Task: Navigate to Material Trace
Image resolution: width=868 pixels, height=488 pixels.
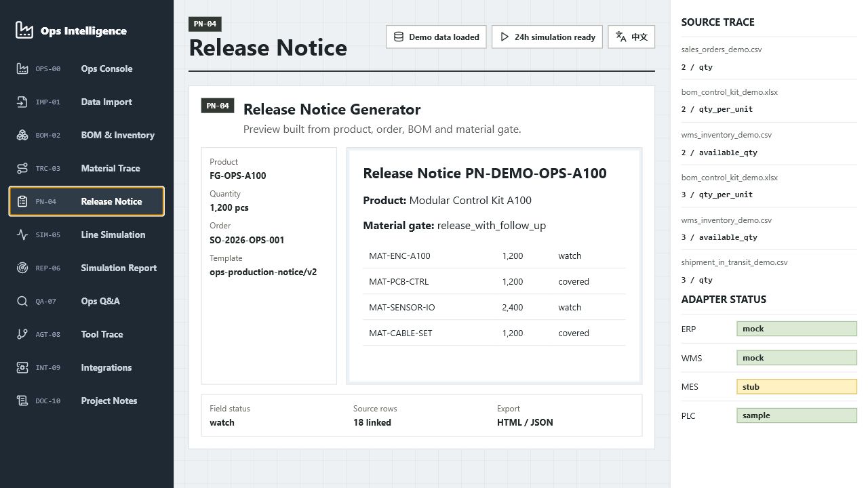Action: pyautogui.click(x=87, y=168)
